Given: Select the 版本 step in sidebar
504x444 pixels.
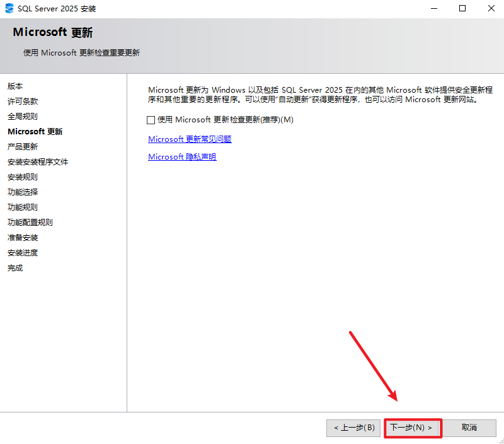Looking at the screenshot, I should tap(15, 86).
